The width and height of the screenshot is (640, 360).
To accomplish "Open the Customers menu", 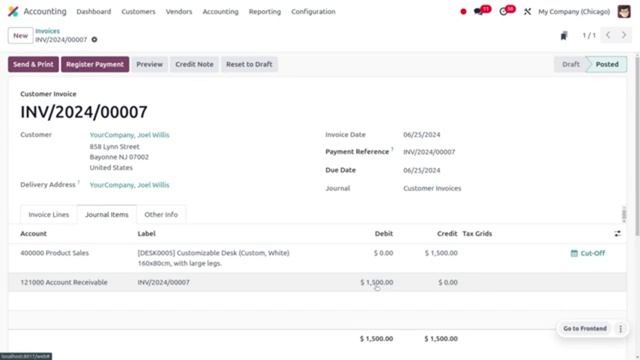I will pos(138,12).
